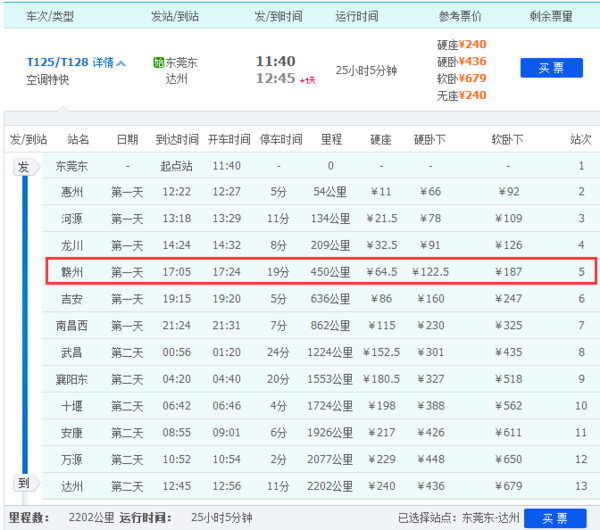Screen dimensions: 600x530
Task: Click the 参考票价 column header
Action: 461,16
